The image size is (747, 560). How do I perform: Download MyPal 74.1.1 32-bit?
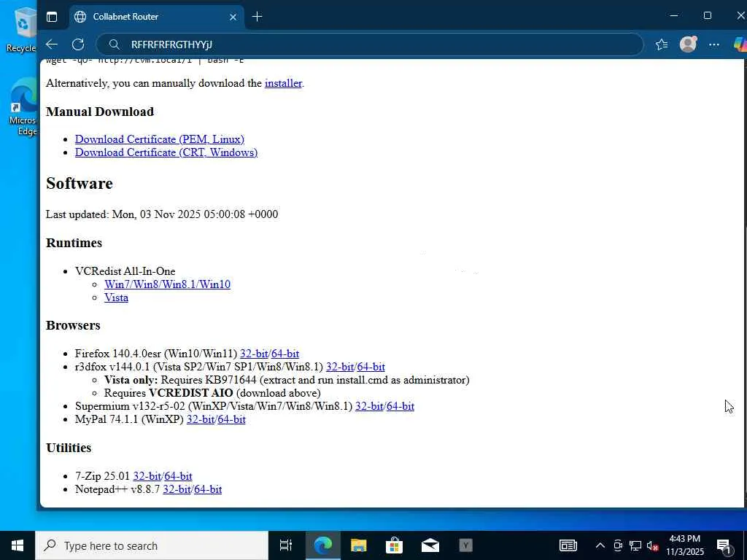click(x=201, y=419)
